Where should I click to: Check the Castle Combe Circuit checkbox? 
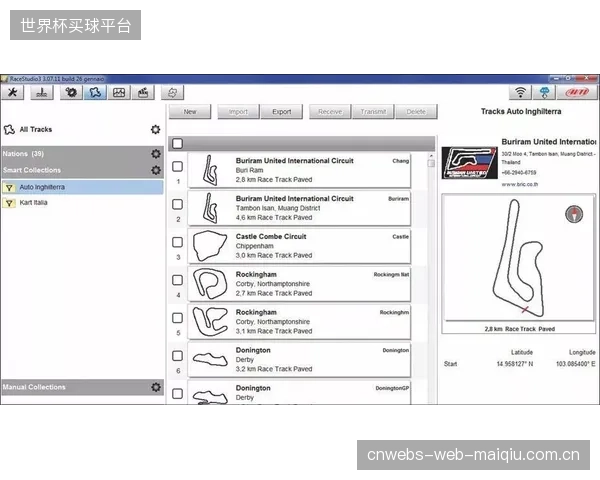(x=178, y=242)
